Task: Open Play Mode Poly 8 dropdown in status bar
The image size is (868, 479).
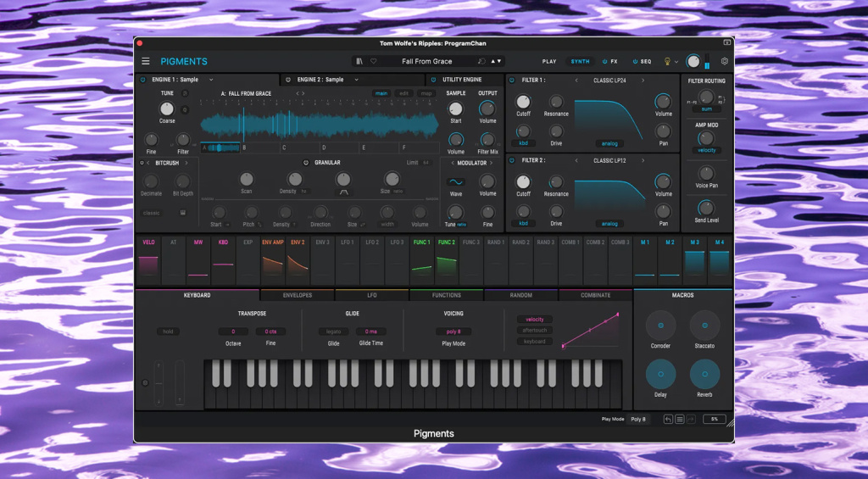Action: (x=639, y=419)
